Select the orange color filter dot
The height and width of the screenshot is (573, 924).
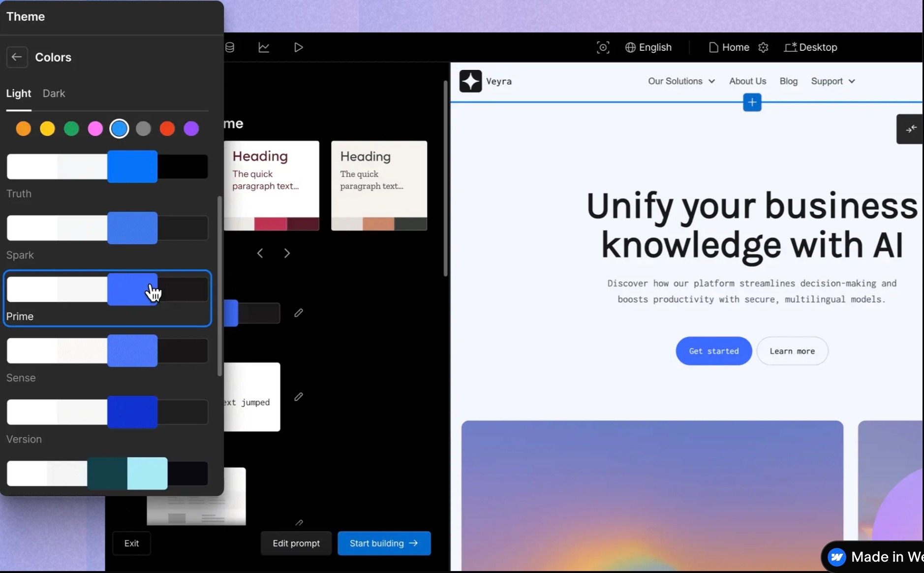23,128
